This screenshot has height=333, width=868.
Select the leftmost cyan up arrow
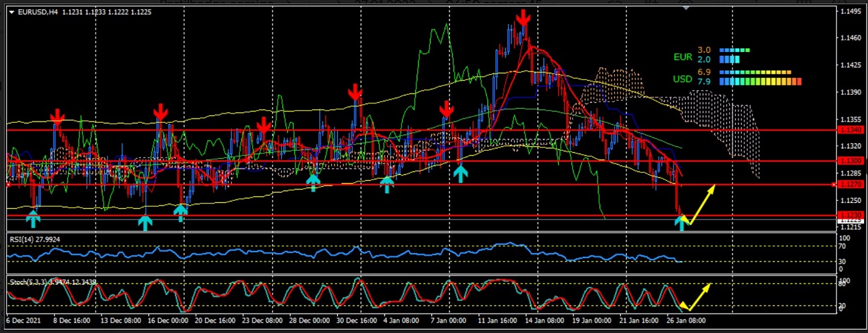[32, 220]
